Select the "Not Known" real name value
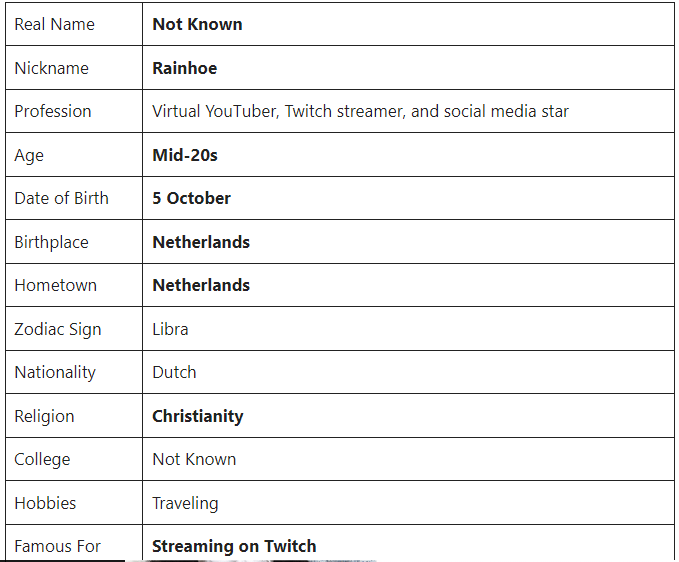This screenshot has height=562, width=679. click(197, 24)
